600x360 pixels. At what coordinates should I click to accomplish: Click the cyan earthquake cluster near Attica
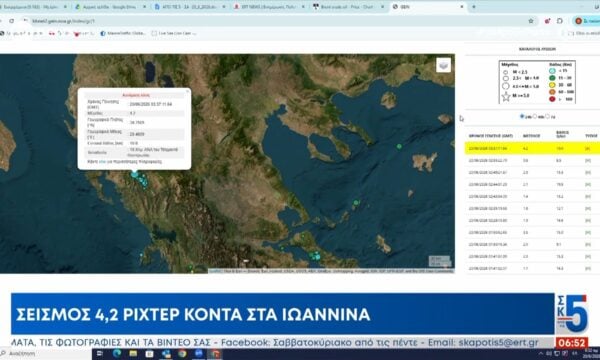[x=315, y=256]
